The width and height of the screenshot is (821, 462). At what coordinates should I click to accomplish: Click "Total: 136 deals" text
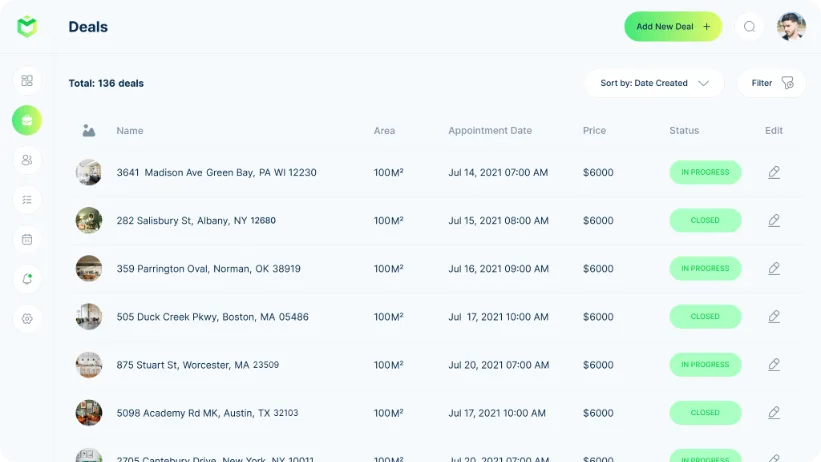coord(106,83)
